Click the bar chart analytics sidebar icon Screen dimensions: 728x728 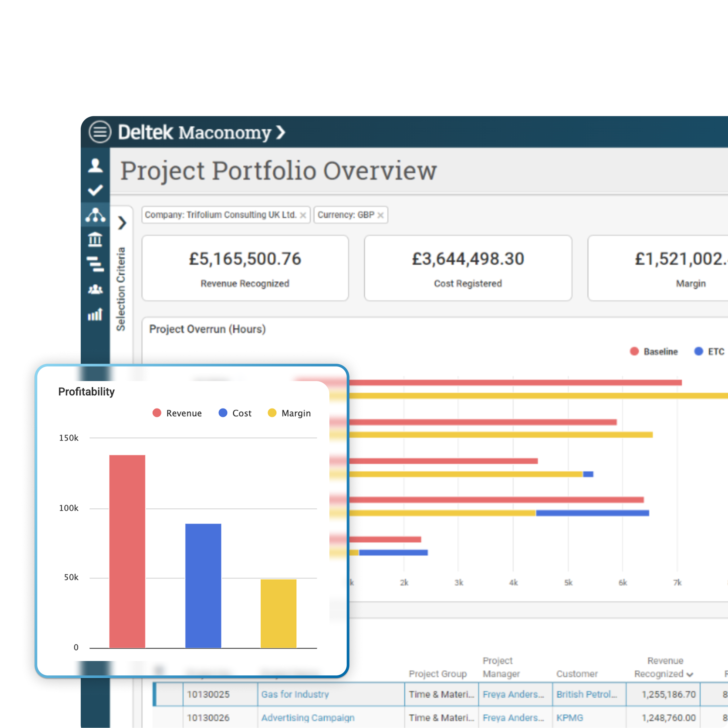tap(95, 314)
